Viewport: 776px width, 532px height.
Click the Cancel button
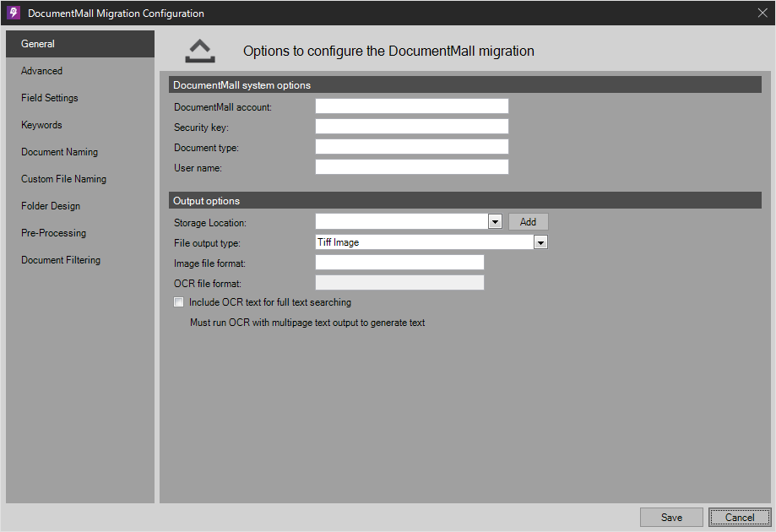(740, 517)
